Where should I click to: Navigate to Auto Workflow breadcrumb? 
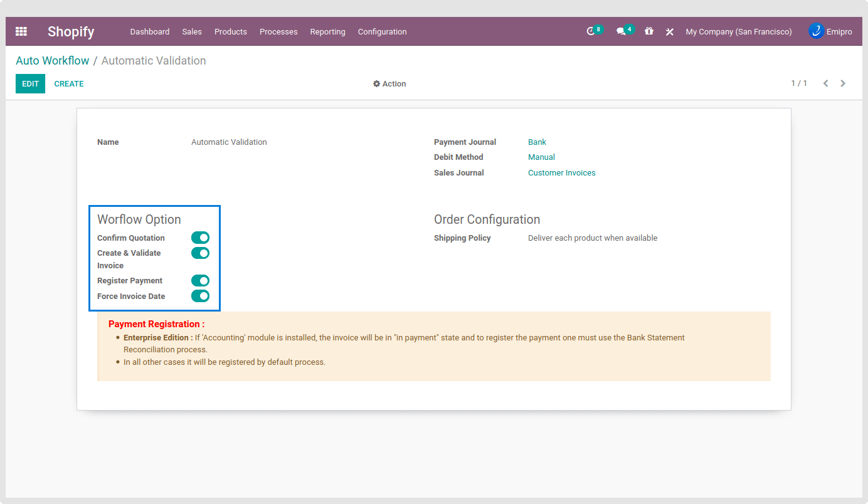pos(53,61)
